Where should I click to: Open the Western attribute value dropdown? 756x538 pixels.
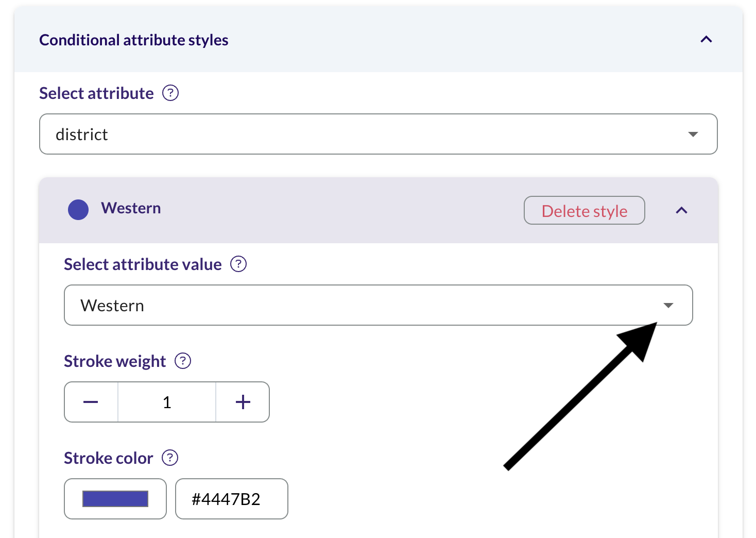coord(379,305)
